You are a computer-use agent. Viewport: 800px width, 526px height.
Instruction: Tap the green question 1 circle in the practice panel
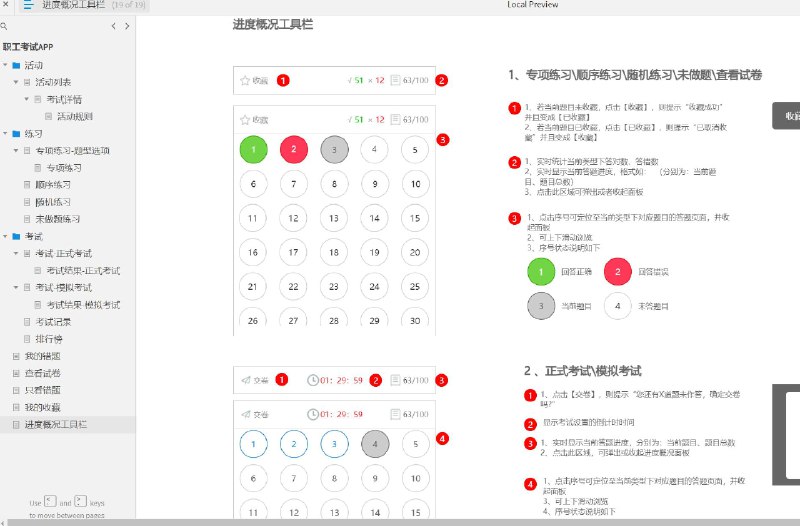(254, 149)
